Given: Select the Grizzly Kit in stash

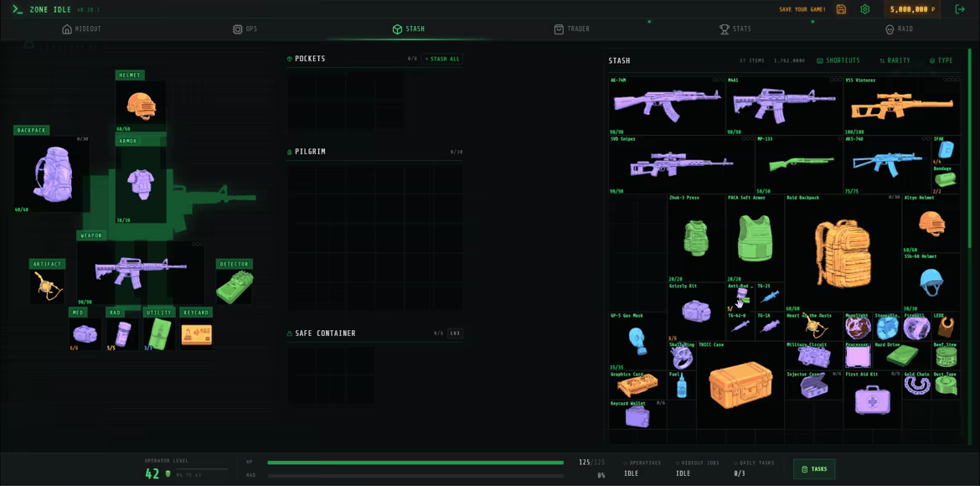Looking at the screenshot, I should (696, 312).
